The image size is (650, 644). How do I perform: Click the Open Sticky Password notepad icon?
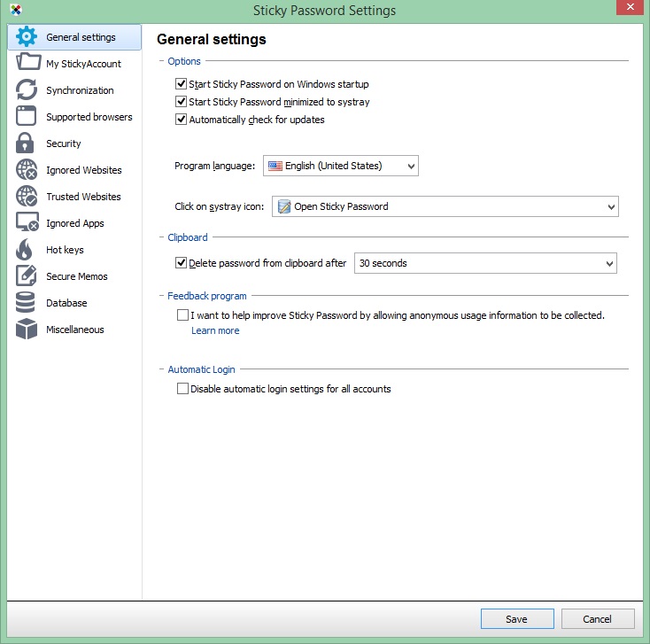tap(284, 206)
